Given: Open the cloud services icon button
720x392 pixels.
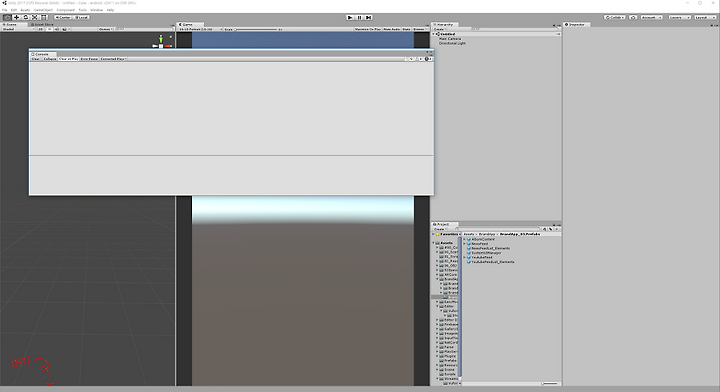Looking at the screenshot, I should pyautogui.click(x=633, y=17).
